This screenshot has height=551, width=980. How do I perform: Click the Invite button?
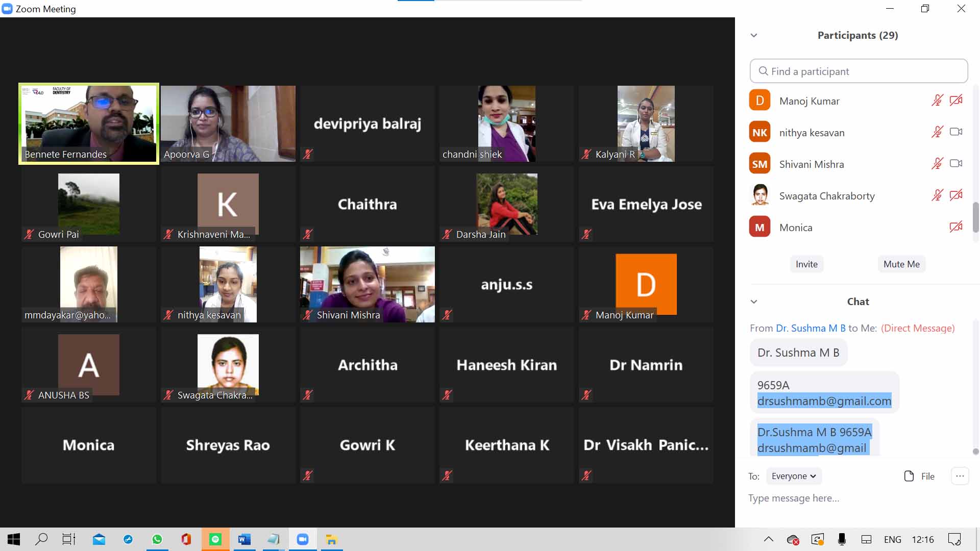806,264
